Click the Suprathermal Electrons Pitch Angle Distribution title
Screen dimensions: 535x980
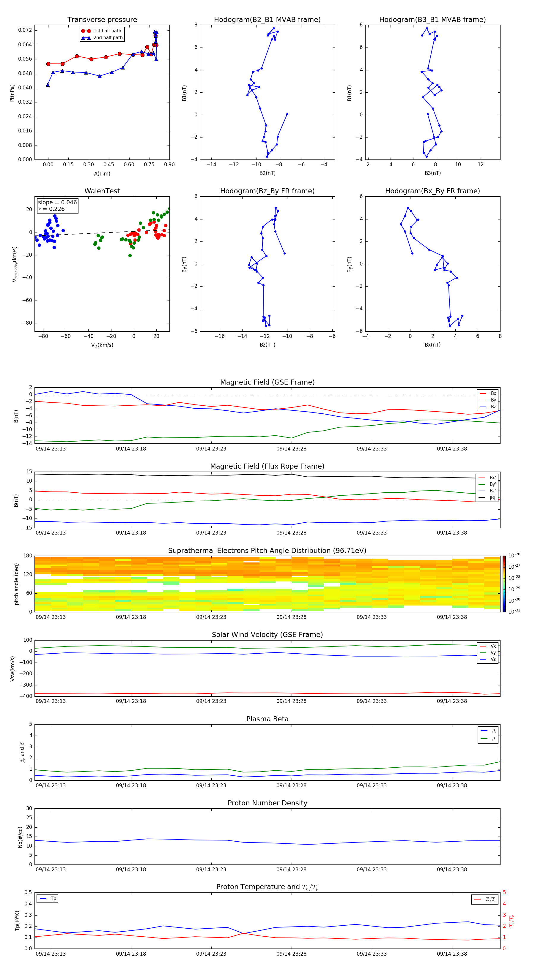267,551
